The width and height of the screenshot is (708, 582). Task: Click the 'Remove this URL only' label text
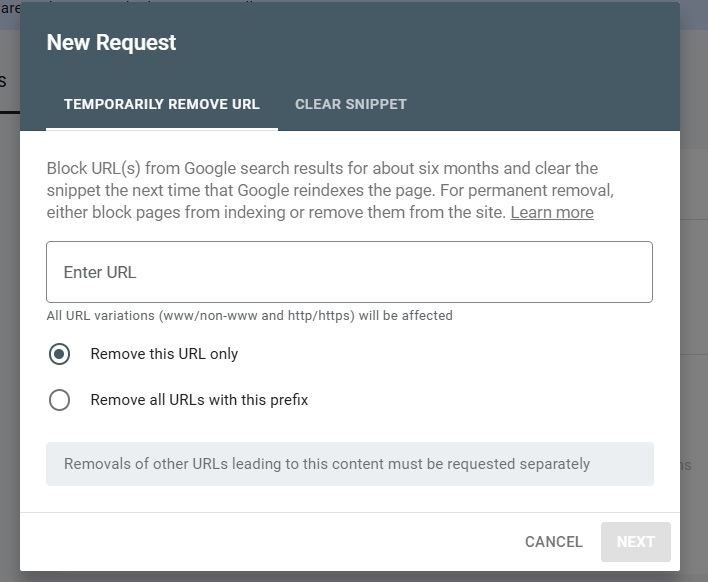pyautogui.click(x=164, y=354)
